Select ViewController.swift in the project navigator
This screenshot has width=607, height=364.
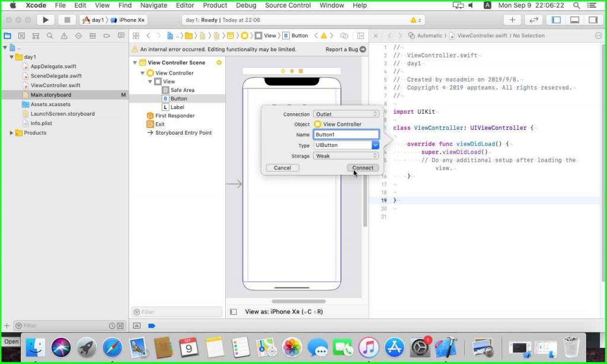55,85
